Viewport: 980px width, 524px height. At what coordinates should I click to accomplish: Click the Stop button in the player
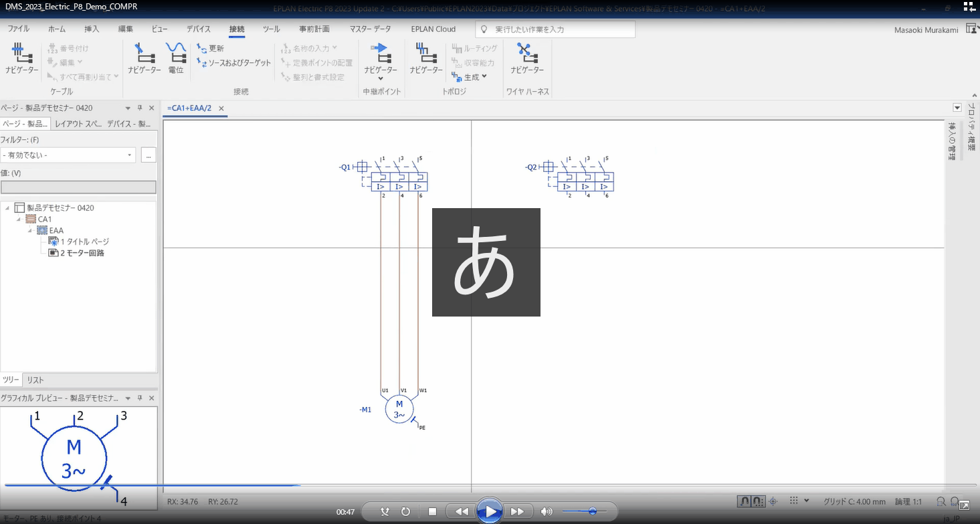[x=432, y=512]
